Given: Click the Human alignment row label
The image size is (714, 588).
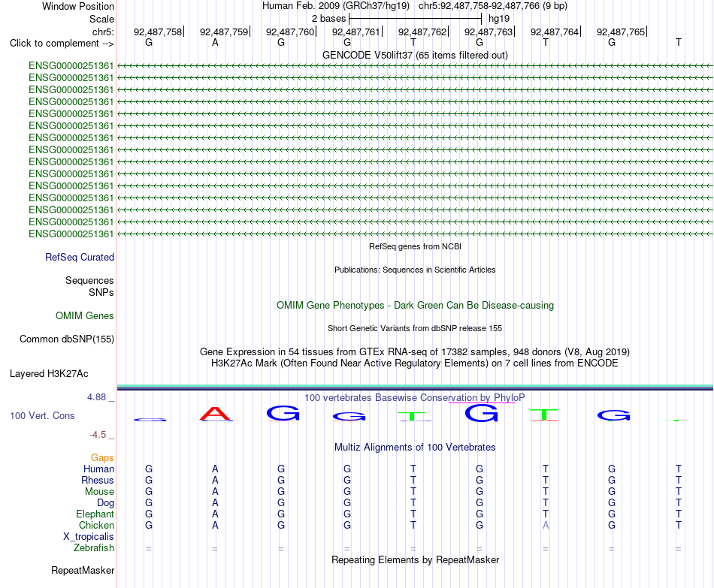Looking at the screenshot, I should 98,469.
